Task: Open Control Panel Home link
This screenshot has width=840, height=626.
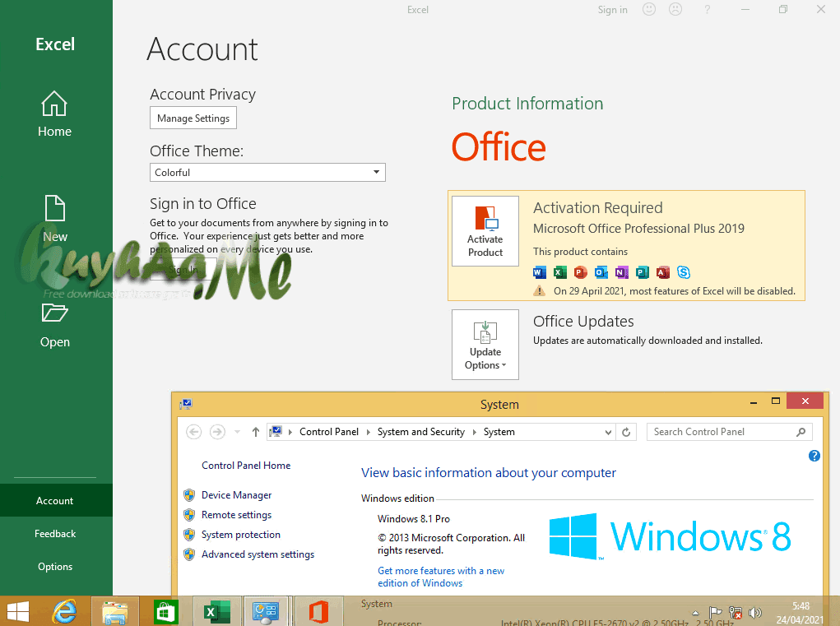Action: pyautogui.click(x=246, y=466)
